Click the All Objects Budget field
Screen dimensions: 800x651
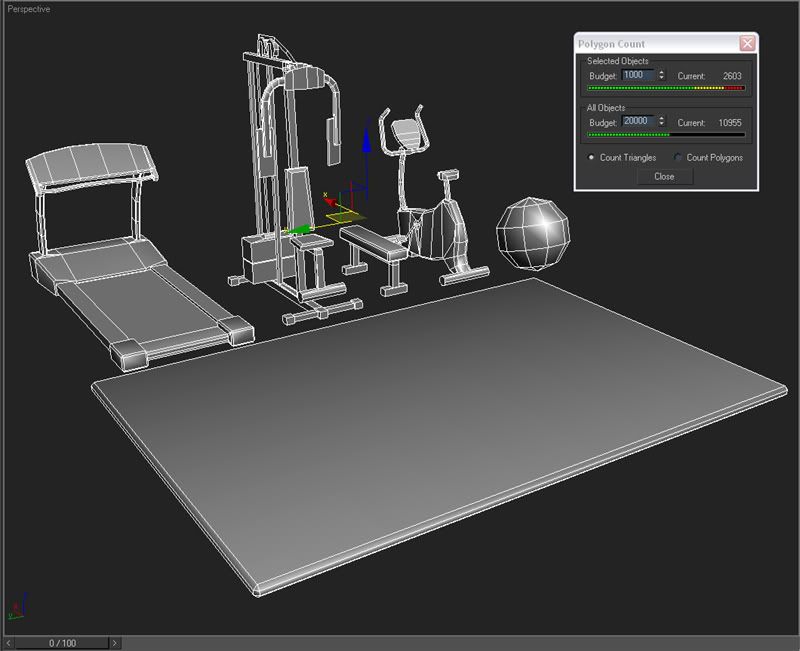coord(637,121)
